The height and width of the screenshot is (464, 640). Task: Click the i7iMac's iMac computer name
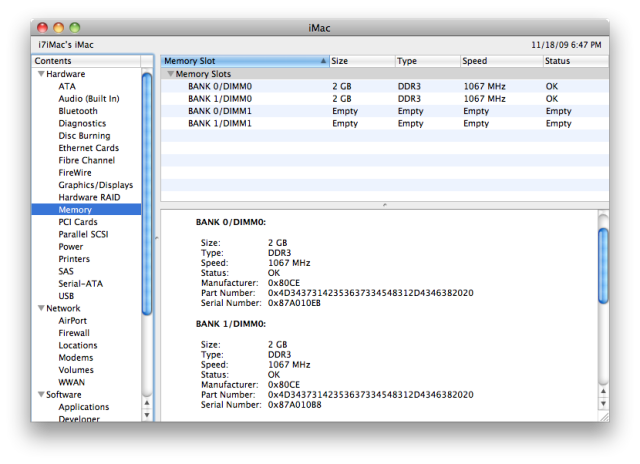(66, 45)
